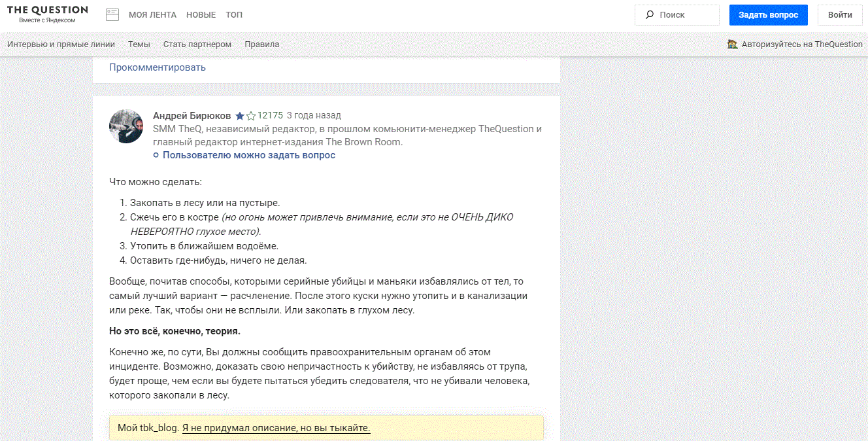868x441 pixels.
Task: Click the Поиск search field
Action: pyautogui.click(x=677, y=14)
